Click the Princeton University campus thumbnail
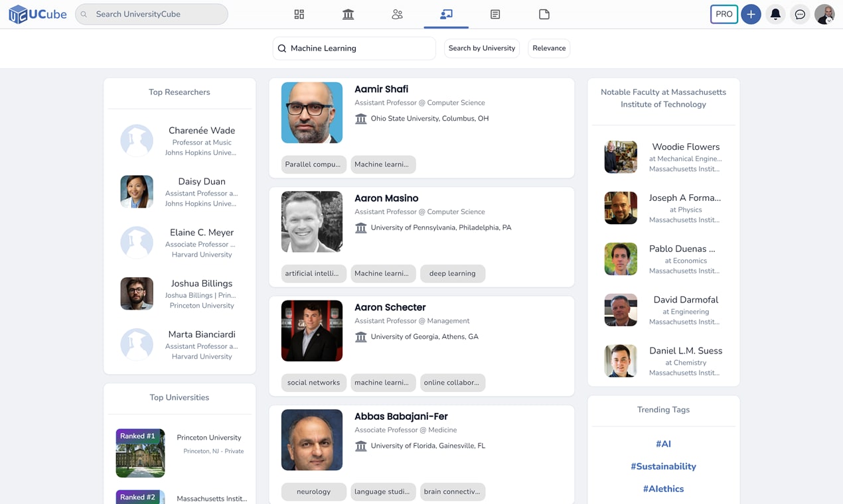This screenshot has height=504, width=843. point(141,453)
